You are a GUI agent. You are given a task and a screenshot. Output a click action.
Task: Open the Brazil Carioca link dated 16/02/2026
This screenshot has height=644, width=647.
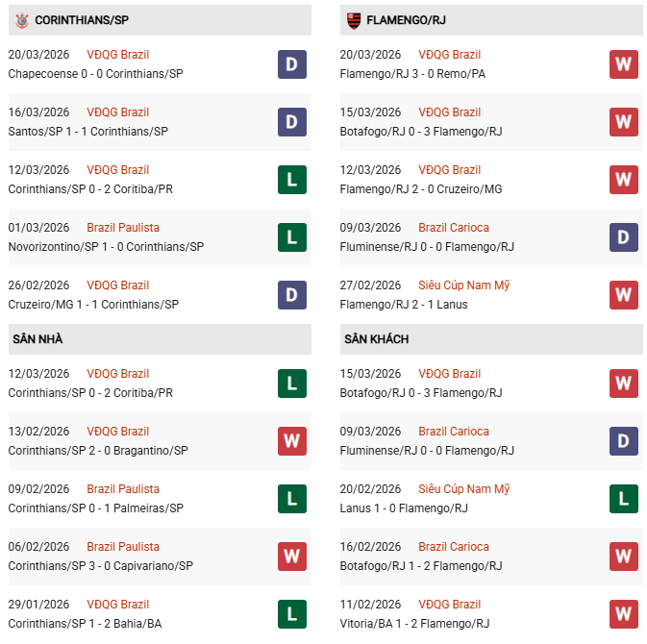click(x=454, y=547)
